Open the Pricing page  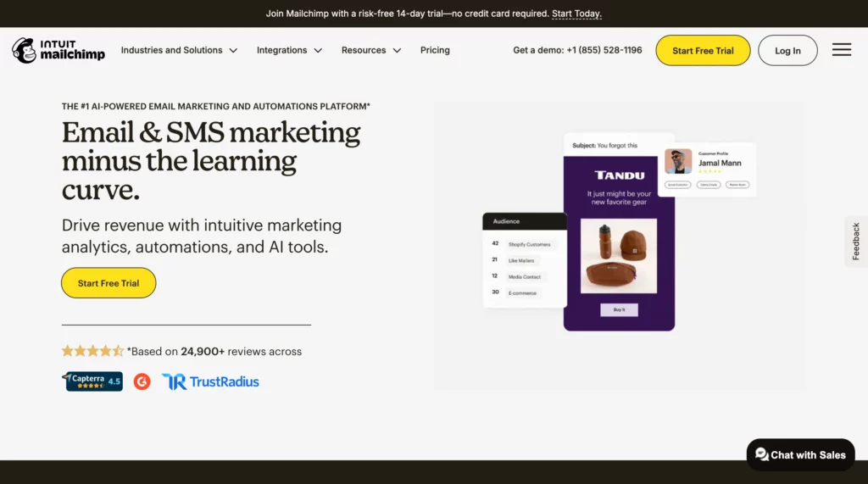click(435, 50)
